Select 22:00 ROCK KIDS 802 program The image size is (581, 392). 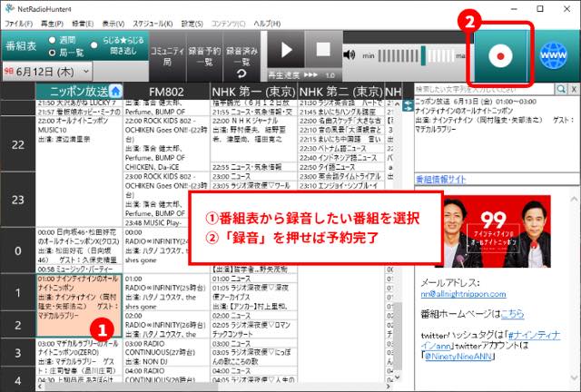pos(166,143)
